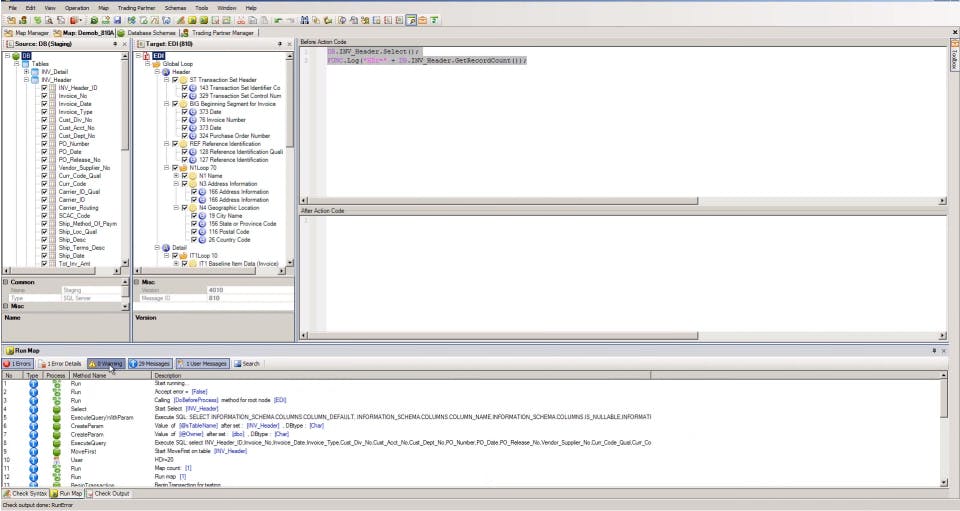The width and height of the screenshot is (960, 511).
Task: Click the Search button in Run Map
Action: pos(246,364)
